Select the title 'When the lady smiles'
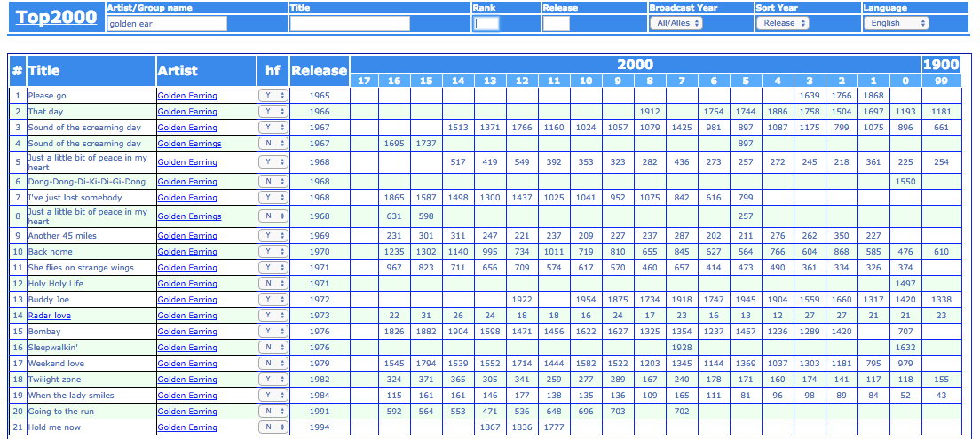The image size is (980, 439). [71, 396]
